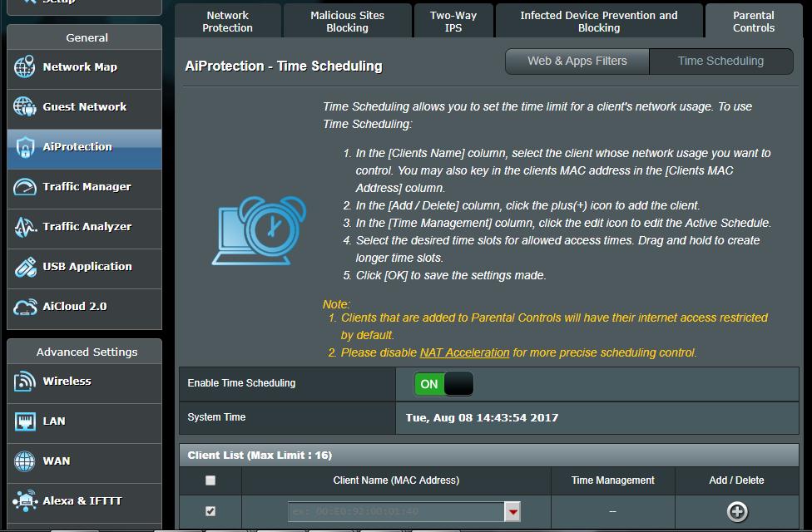Viewport: 812px width, 532px height.
Task: Add client with the plus icon
Action: [x=737, y=512]
